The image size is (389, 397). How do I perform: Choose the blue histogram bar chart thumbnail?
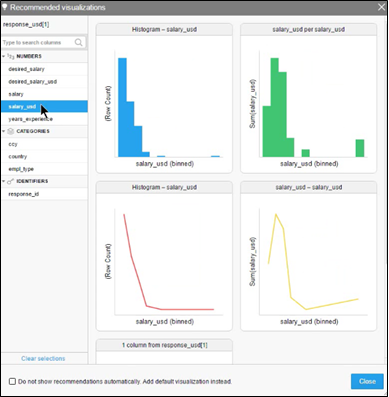(164, 98)
